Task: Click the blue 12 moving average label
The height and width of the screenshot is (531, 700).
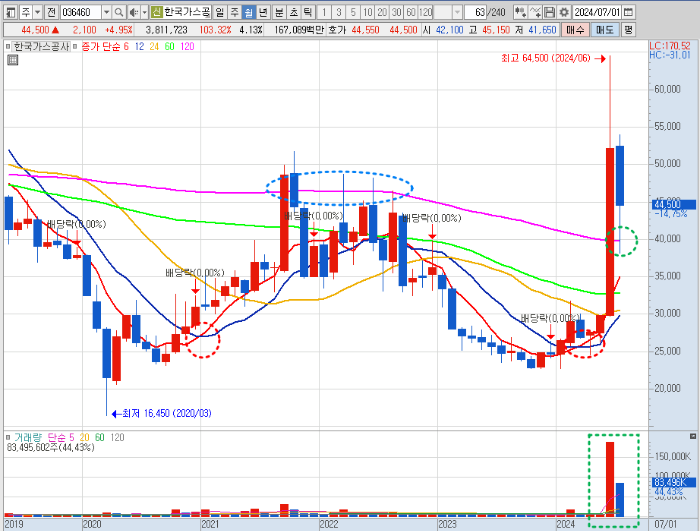Action: click(x=140, y=46)
